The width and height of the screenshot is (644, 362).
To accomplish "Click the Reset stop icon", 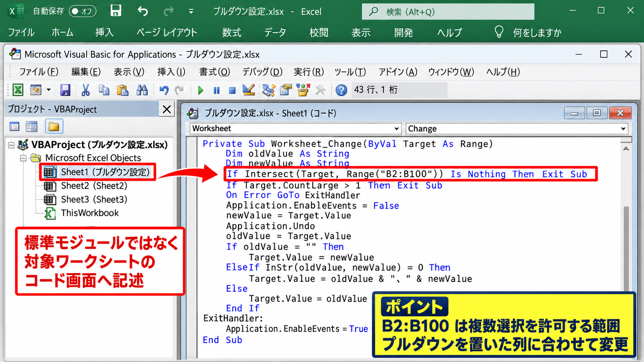I will 232,90.
